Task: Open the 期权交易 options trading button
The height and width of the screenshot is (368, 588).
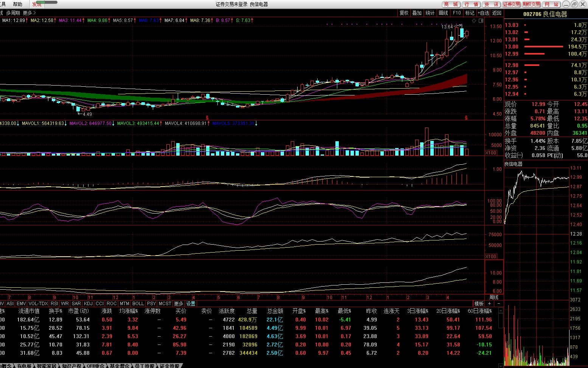Action: (x=531, y=4)
